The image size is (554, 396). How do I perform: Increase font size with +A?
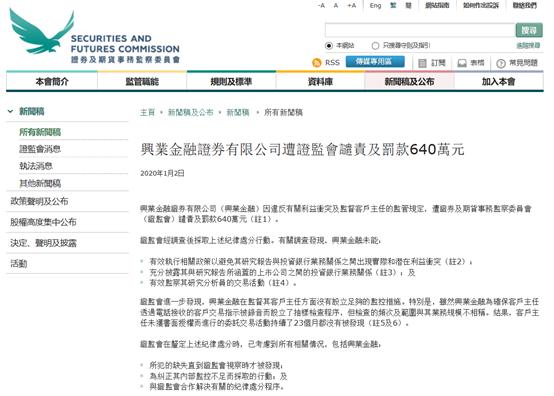coord(351,6)
